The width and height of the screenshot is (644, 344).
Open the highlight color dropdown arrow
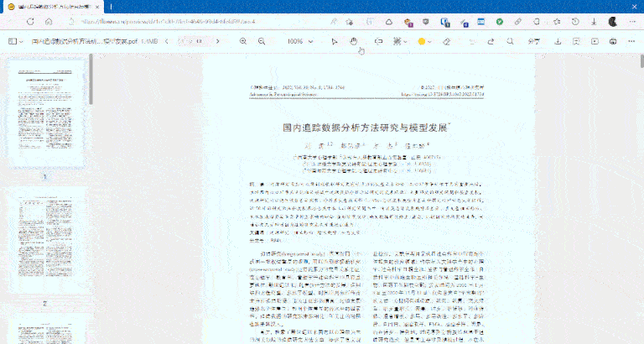429,41
